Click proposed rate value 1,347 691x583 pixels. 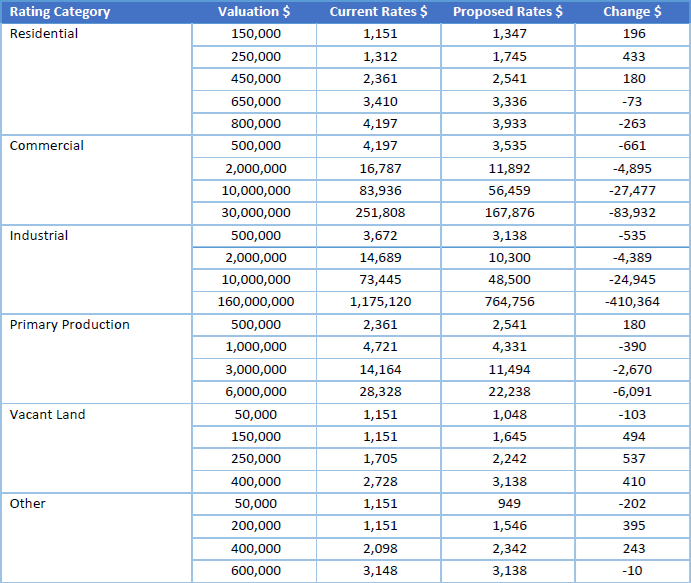(509, 34)
